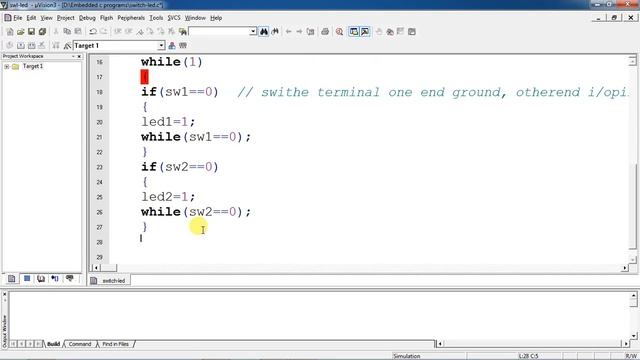Click the Copy icon

pos(67,31)
